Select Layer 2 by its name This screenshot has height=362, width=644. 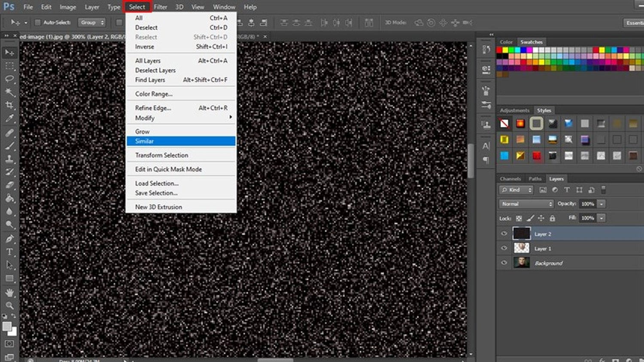click(543, 234)
